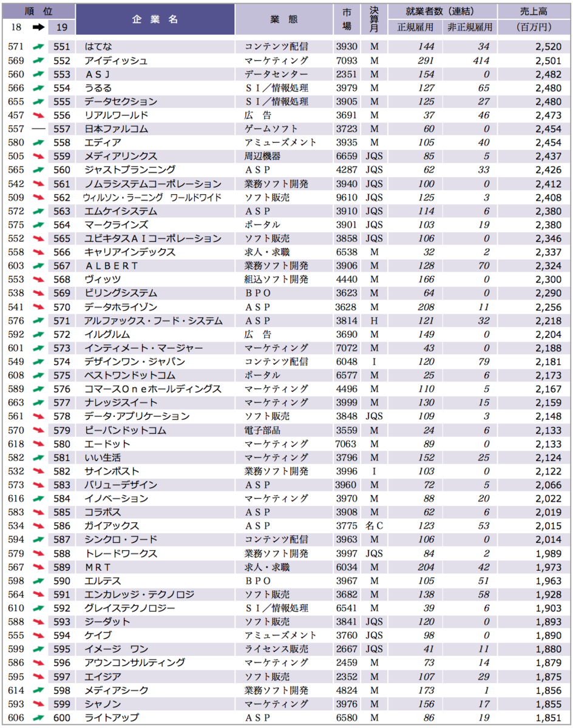
Task: Click the red down arrow in the サインポスト row
Action: tap(39, 471)
